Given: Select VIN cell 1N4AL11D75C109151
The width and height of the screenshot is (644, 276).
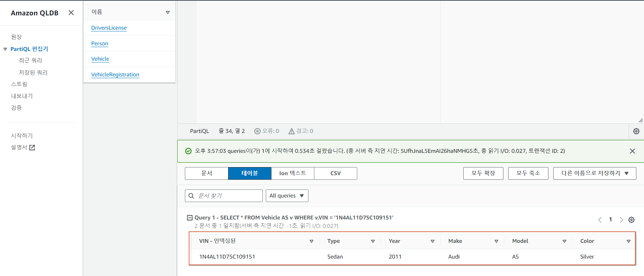Looking at the screenshot, I should [x=227, y=257].
